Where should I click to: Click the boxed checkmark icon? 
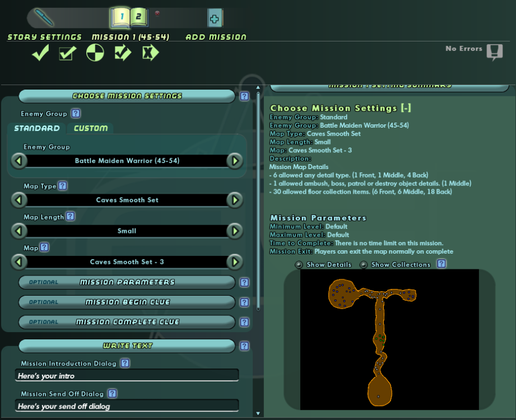(x=67, y=53)
